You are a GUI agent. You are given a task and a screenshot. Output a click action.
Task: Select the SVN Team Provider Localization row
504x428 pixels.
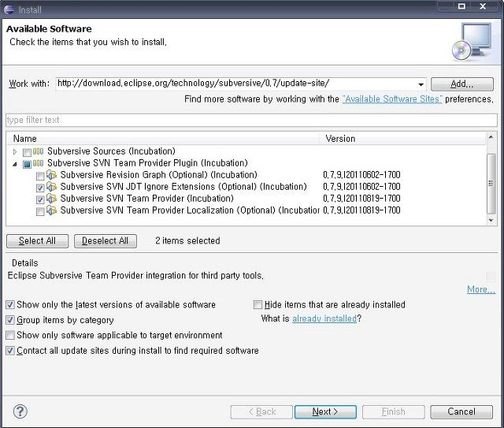point(190,210)
